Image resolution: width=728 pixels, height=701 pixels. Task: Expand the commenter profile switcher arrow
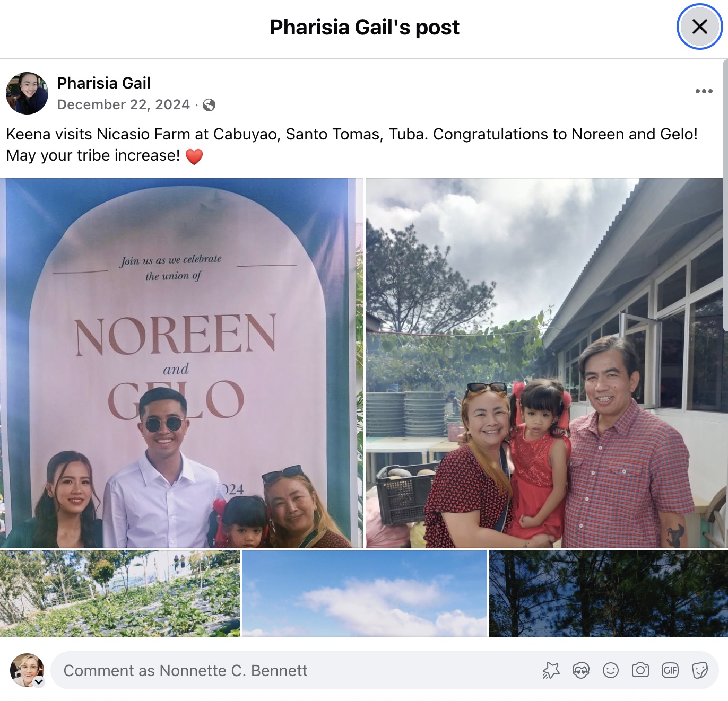[39, 682]
